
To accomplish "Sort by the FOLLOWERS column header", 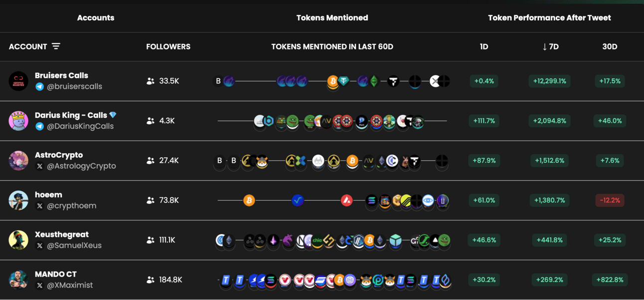I will coord(168,46).
